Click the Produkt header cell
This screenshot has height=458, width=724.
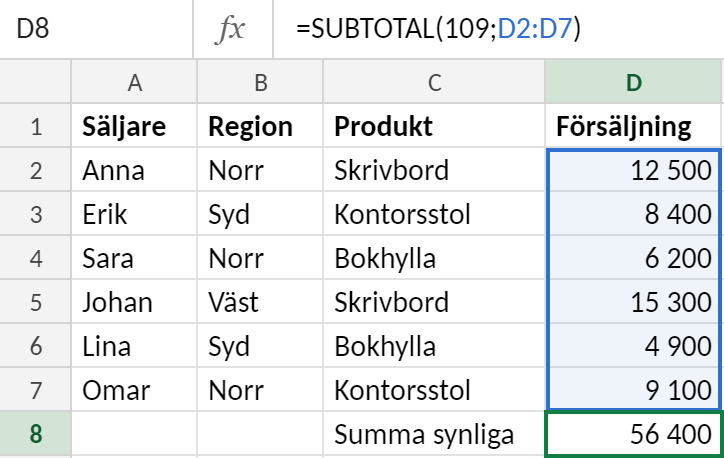click(x=434, y=126)
